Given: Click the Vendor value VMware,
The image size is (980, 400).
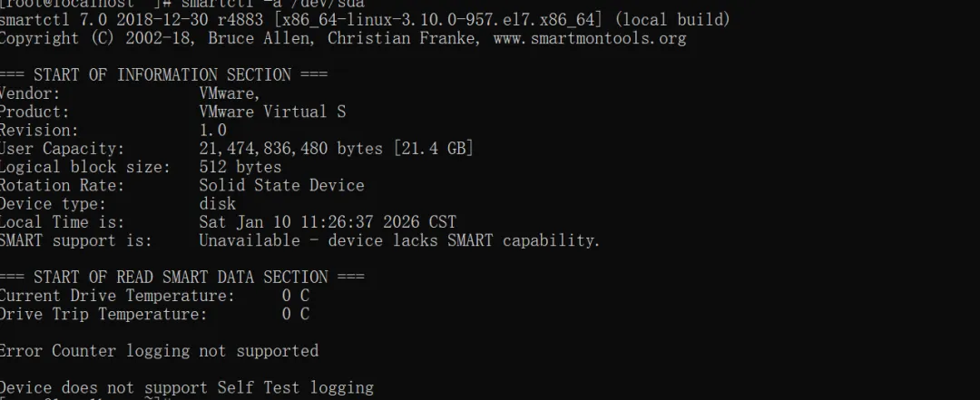Looking at the screenshot, I should (230, 93).
